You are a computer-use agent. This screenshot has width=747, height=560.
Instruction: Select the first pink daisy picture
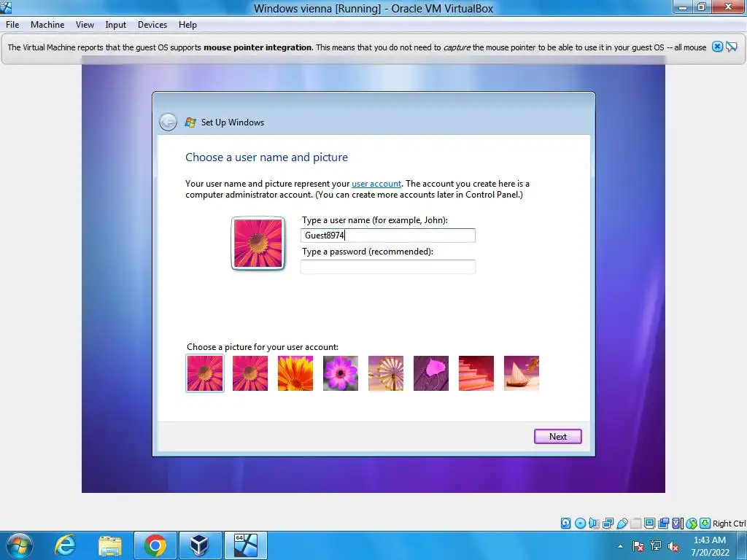tap(205, 373)
